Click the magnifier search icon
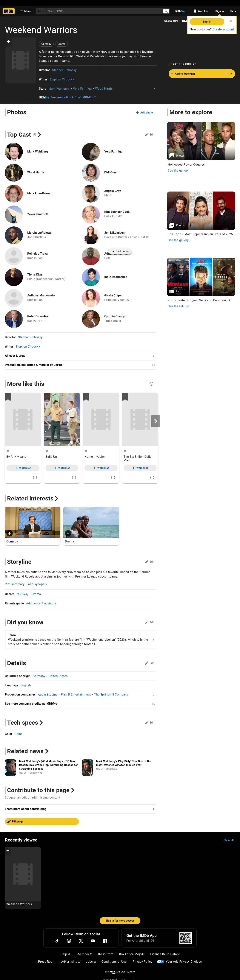Screen dimensions: 240x980 [x=166, y=11]
